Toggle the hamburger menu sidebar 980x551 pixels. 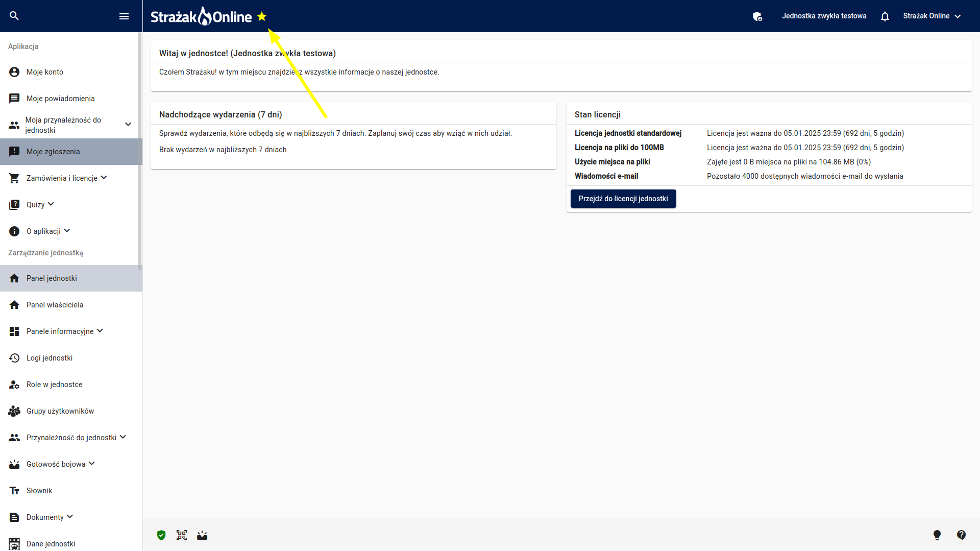124,16
